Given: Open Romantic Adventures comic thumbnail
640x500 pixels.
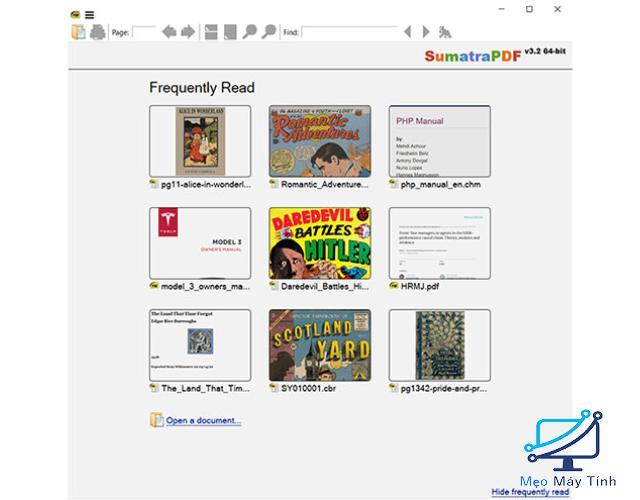Looking at the screenshot, I should pos(320,141).
